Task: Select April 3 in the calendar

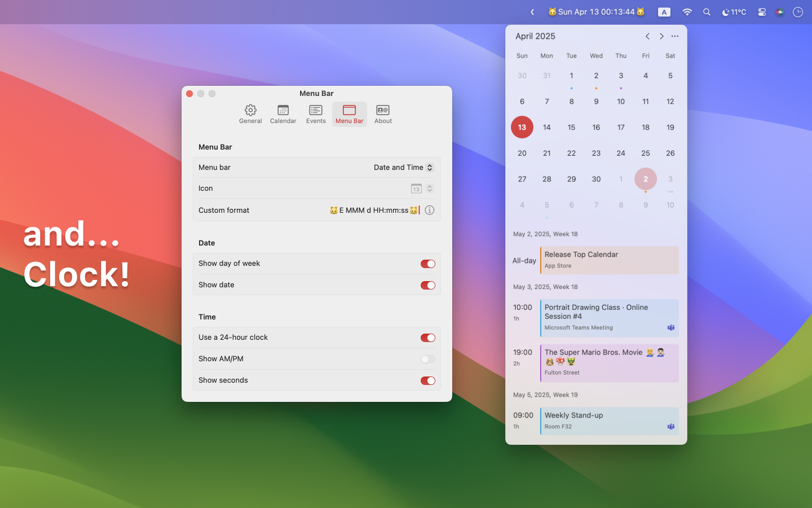Action: [x=621, y=76]
